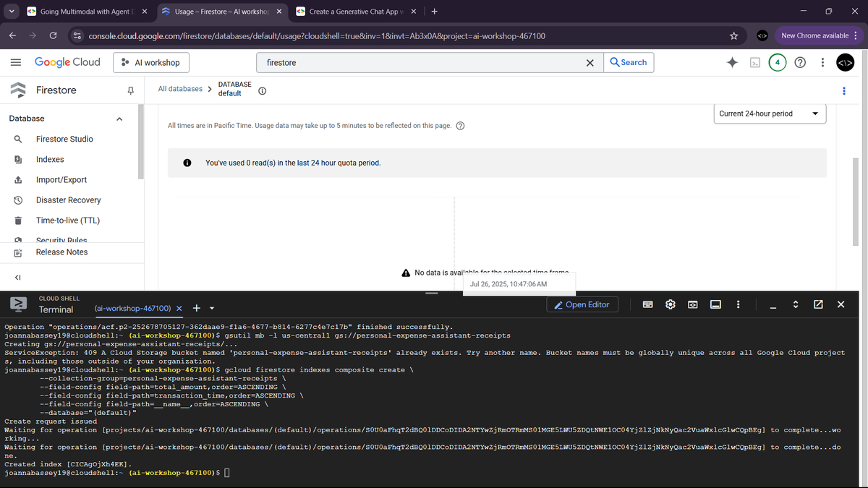
Task: Click 'You've used 0 read(s)' info message
Action: [293, 163]
